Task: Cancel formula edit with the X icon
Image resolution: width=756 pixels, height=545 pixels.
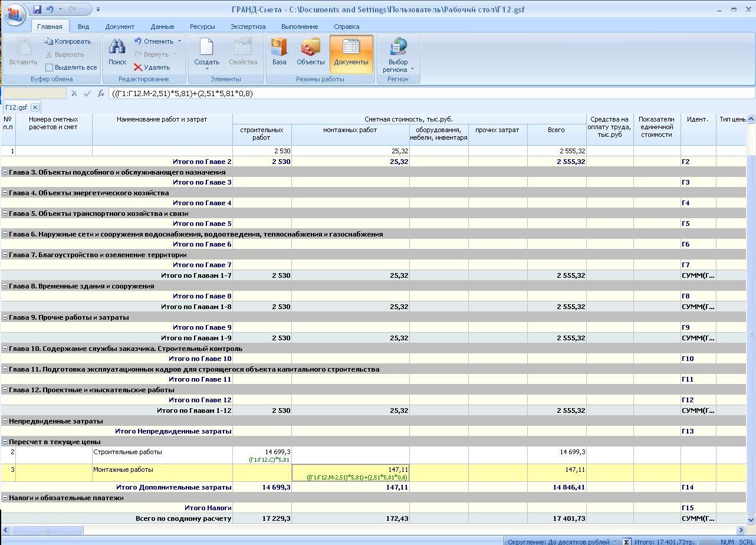Action: [x=74, y=93]
